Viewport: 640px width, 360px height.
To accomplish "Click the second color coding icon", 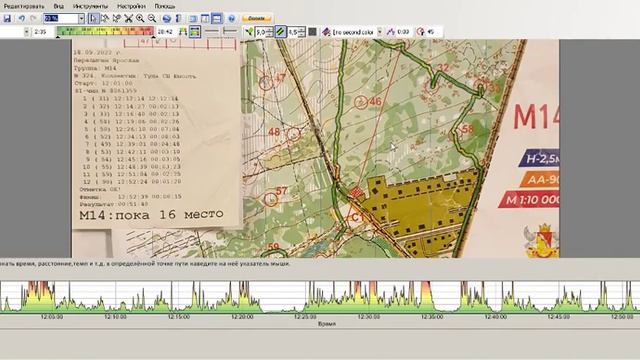I will click(326, 31).
